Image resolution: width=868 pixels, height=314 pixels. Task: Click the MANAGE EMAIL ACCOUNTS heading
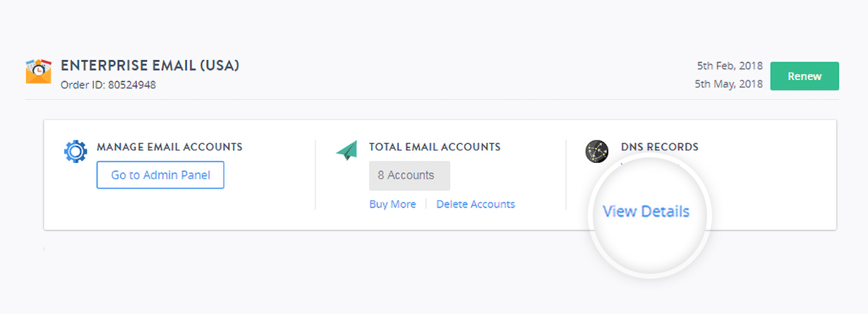(x=169, y=147)
